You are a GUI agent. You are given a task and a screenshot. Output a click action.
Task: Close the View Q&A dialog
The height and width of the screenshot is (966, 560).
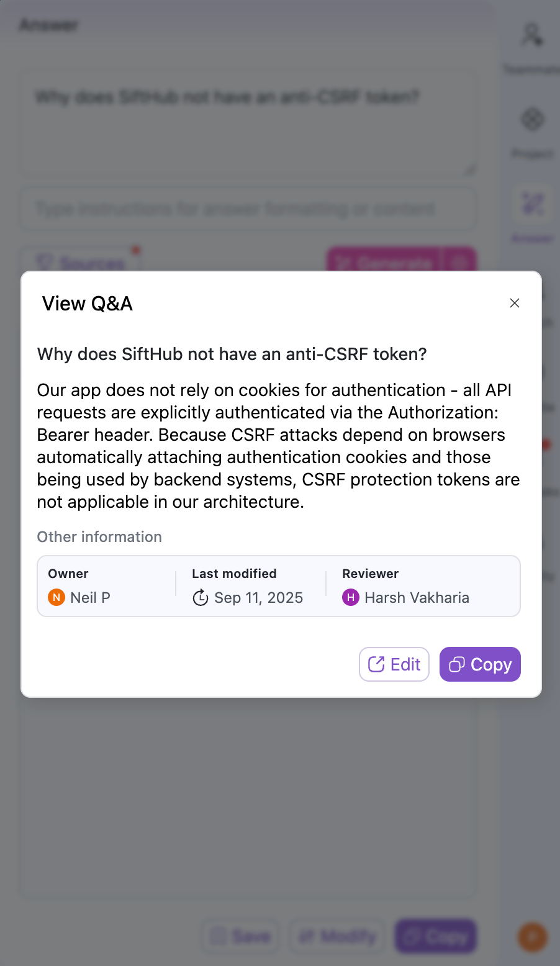click(514, 303)
